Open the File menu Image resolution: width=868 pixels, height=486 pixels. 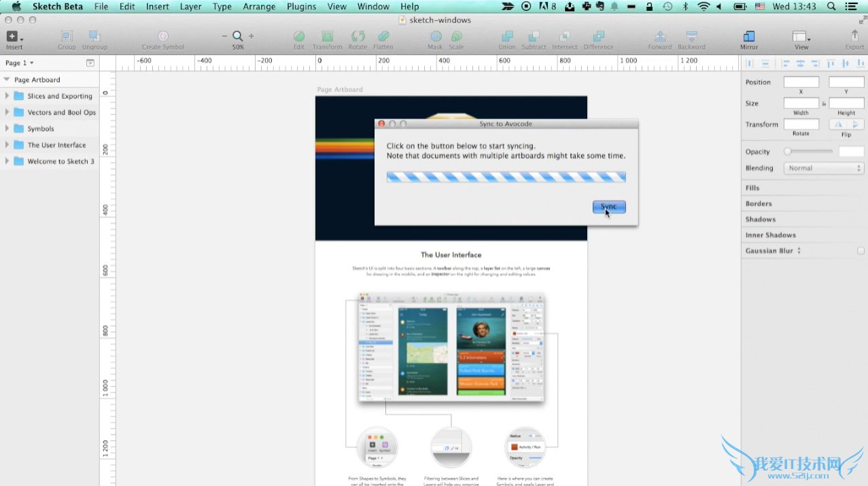click(x=101, y=7)
